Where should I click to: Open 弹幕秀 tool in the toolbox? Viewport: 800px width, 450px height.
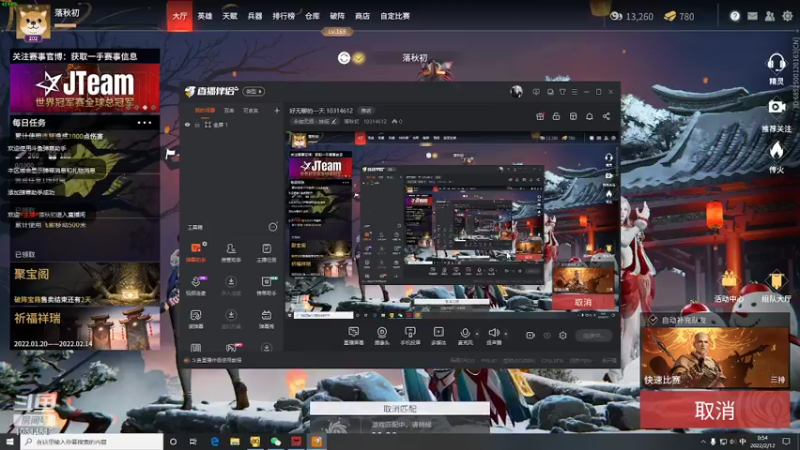(266, 318)
